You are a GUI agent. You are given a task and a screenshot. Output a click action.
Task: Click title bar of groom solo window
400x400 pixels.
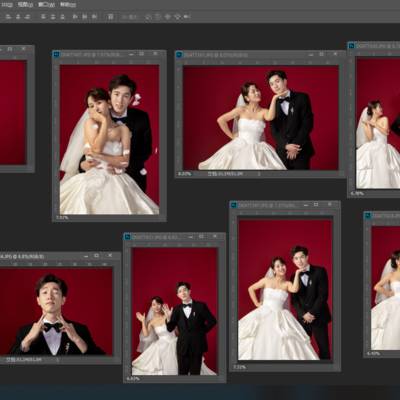(60, 256)
